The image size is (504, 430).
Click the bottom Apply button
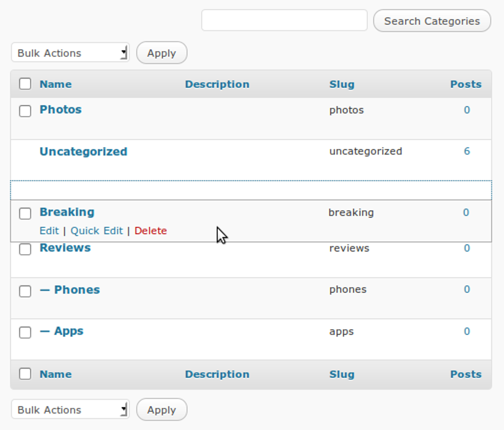click(x=162, y=410)
